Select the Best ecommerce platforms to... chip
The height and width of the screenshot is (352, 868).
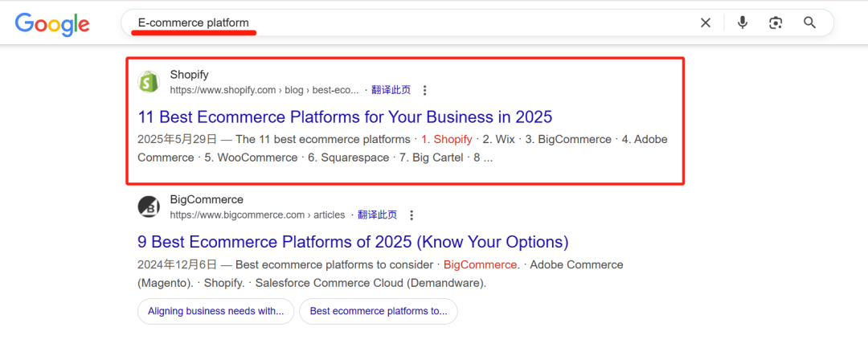[x=379, y=311]
